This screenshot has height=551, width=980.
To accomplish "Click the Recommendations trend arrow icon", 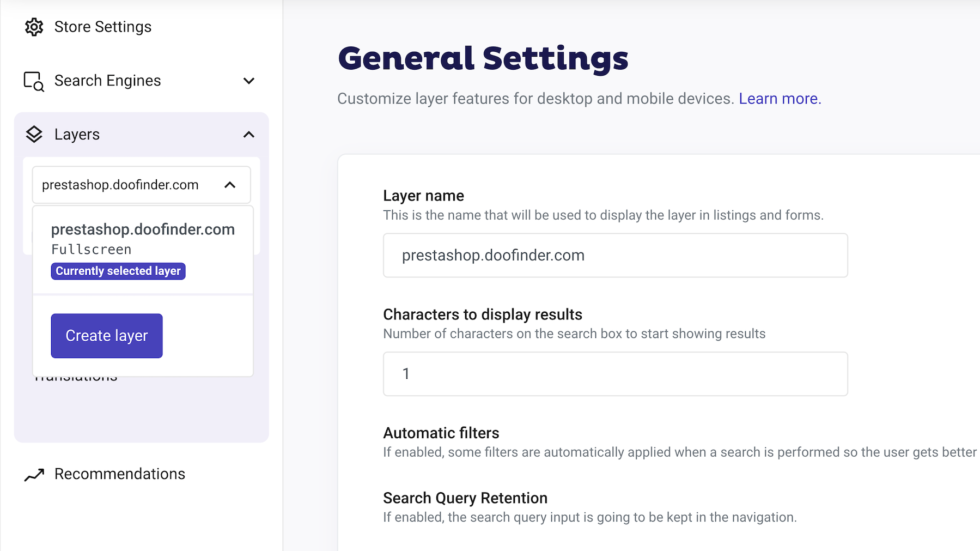I will pyautogui.click(x=34, y=475).
